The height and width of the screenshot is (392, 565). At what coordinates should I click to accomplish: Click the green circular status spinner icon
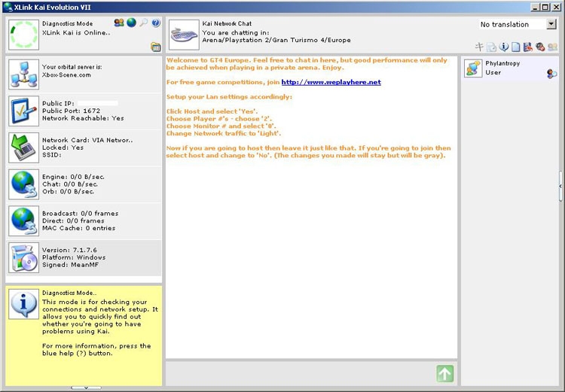click(x=24, y=35)
